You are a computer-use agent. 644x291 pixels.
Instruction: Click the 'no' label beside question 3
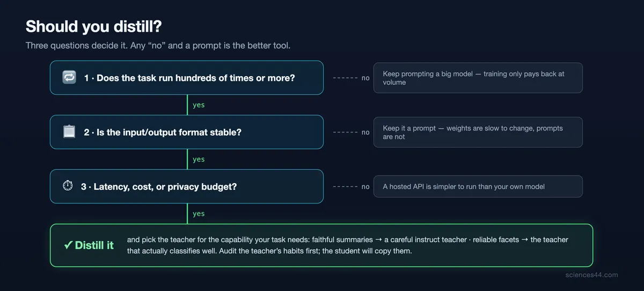pos(365,187)
